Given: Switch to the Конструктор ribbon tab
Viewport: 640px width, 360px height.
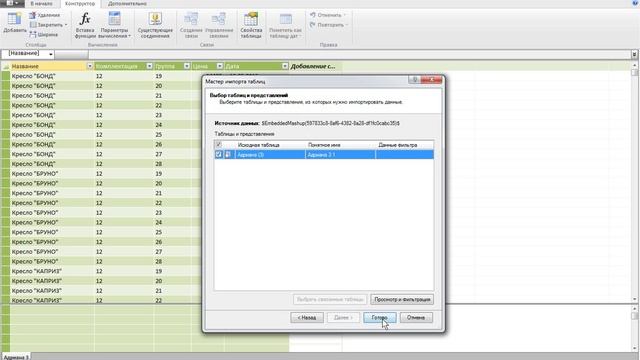Looking at the screenshot, I should click(80, 4).
